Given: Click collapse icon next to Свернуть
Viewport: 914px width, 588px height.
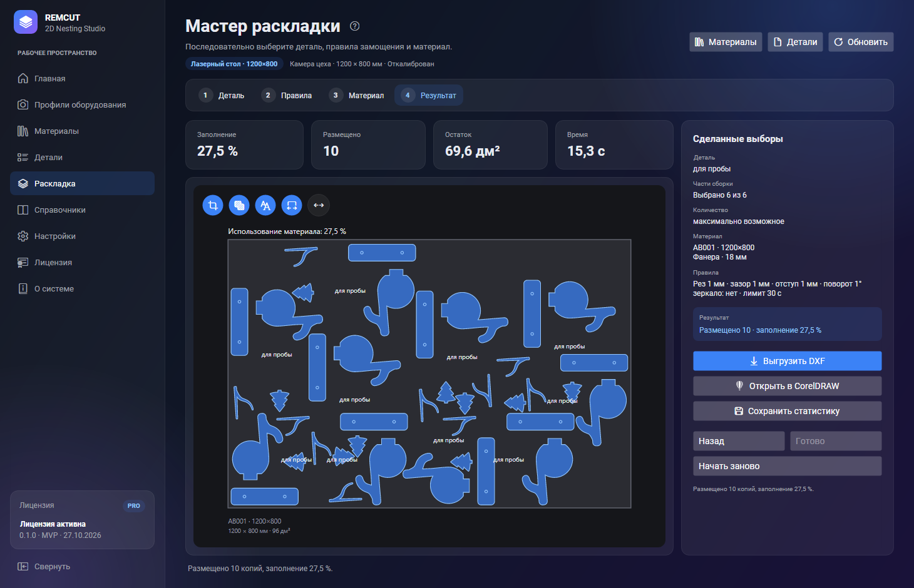Looking at the screenshot, I should (x=23, y=567).
